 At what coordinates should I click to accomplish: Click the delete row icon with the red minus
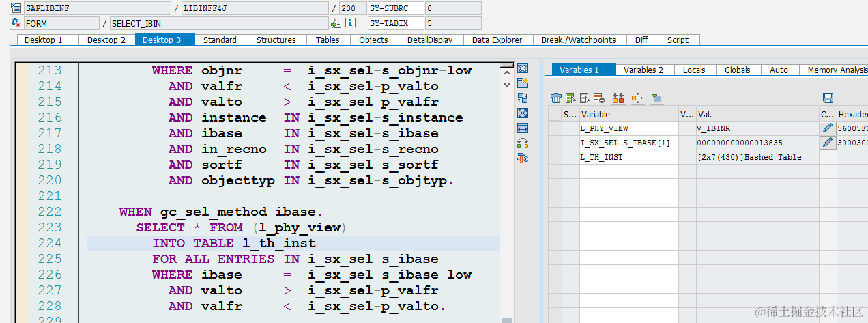click(598, 98)
